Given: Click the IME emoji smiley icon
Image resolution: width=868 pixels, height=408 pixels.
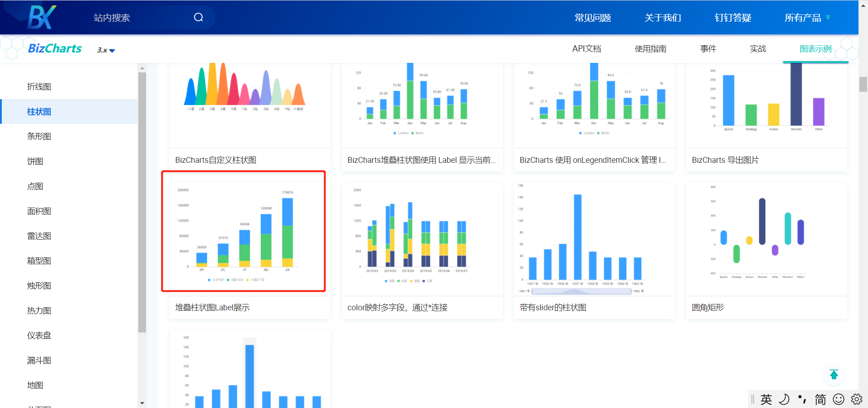Looking at the screenshot, I should [839, 399].
